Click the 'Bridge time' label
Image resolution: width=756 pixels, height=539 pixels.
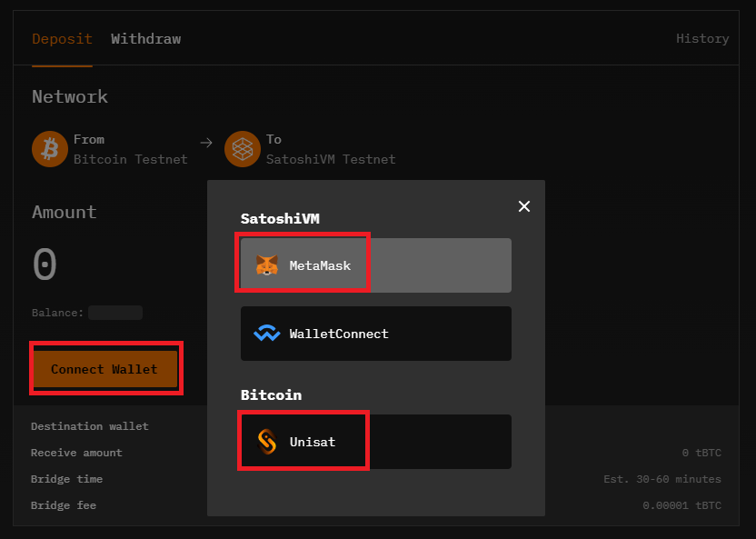coord(66,479)
